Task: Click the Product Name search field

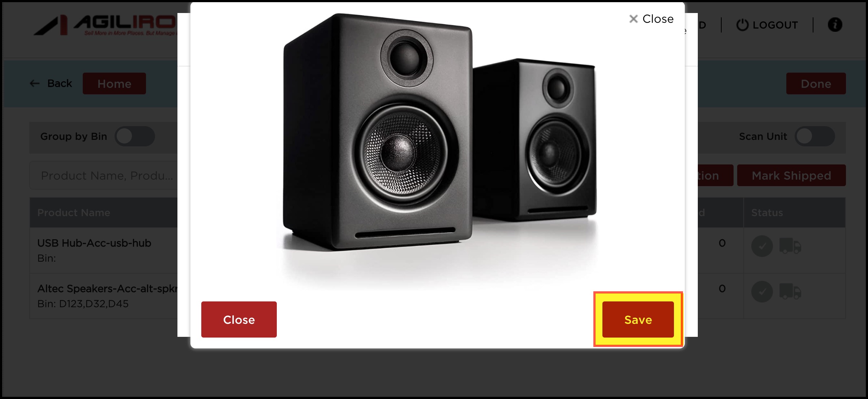Action: point(104,175)
